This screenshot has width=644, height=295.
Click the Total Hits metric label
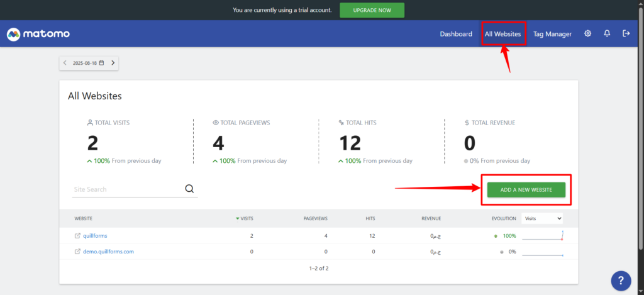pos(357,123)
